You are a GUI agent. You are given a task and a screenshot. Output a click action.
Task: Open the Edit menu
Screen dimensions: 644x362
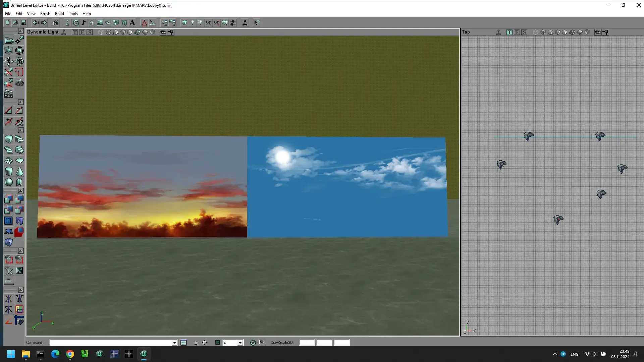tap(19, 14)
